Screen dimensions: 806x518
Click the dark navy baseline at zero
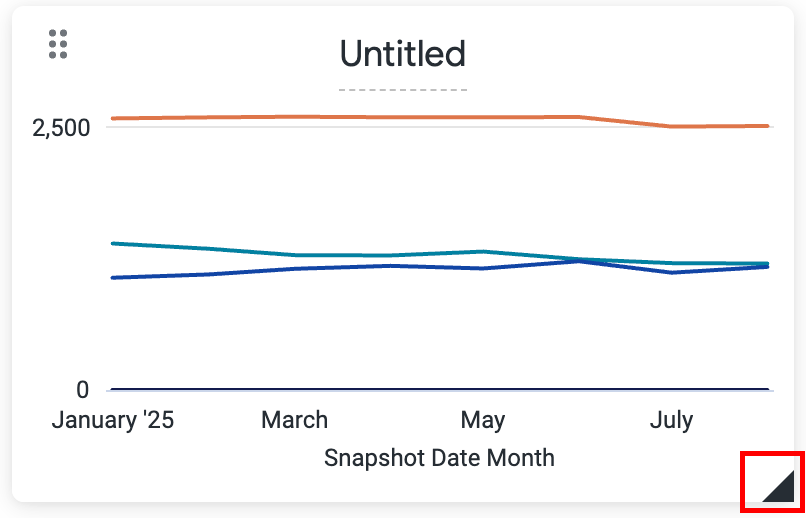pyautogui.click(x=440, y=389)
